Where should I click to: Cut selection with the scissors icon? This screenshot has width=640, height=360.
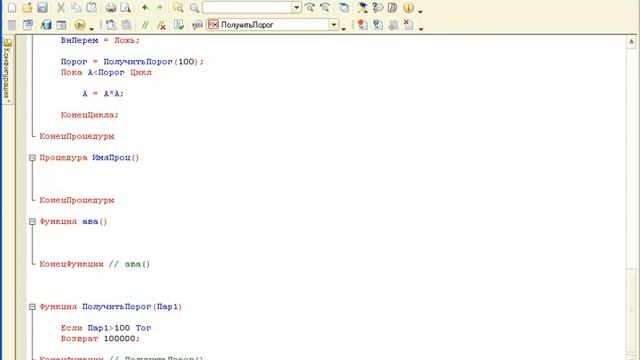pos(61,7)
